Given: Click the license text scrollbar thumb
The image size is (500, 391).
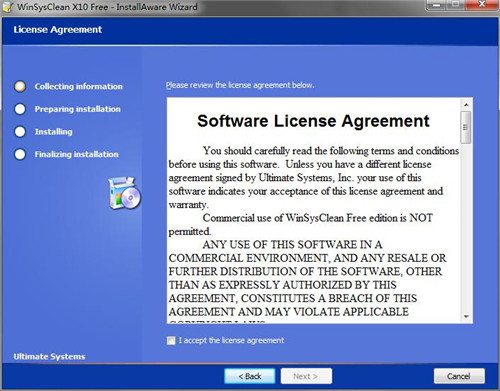Looking at the screenshot, I should click(x=466, y=128).
